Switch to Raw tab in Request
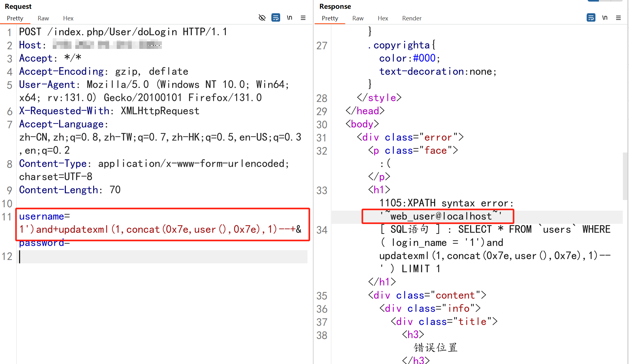The height and width of the screenshot is (364, 629). click(x=43, y=18)
